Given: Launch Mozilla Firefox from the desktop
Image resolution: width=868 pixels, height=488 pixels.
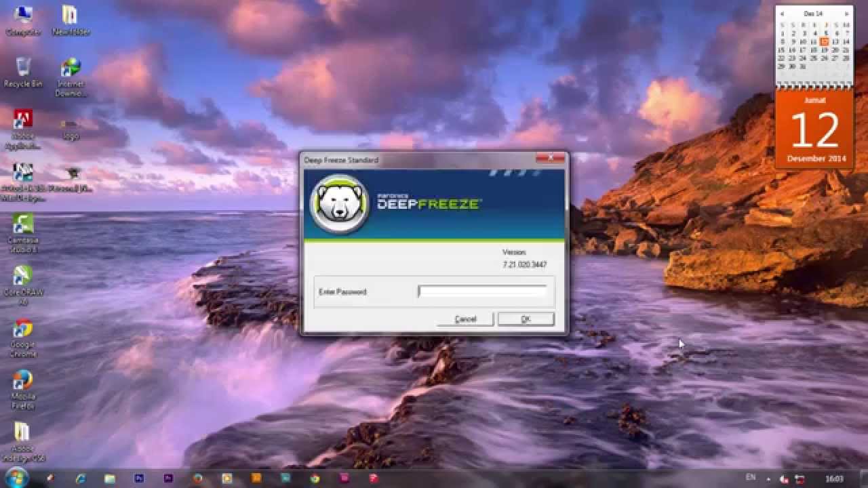Looking at the screenshot, I should (22, 390).
